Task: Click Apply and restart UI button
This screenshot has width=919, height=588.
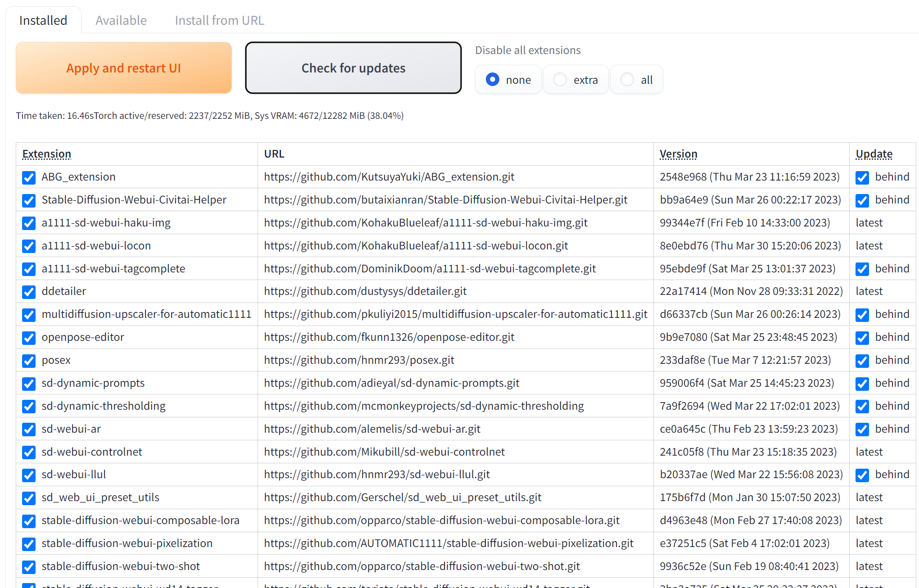Action: [x=124, y=68]
